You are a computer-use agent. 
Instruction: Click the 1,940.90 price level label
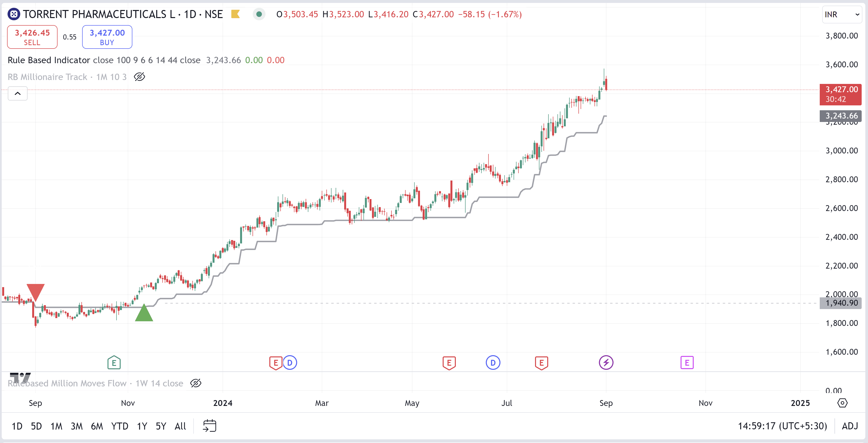(x=841, y=303)
